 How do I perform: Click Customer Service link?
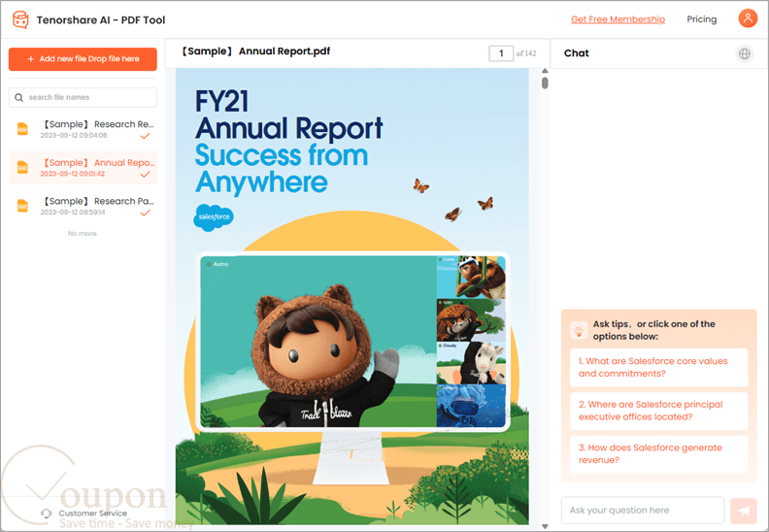92,514
